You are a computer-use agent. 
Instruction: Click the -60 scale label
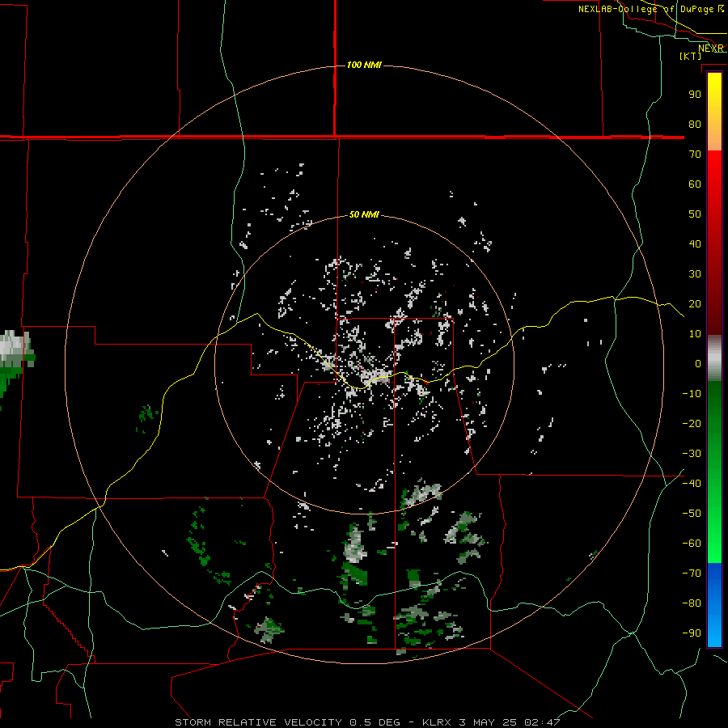tap(692, 544)
